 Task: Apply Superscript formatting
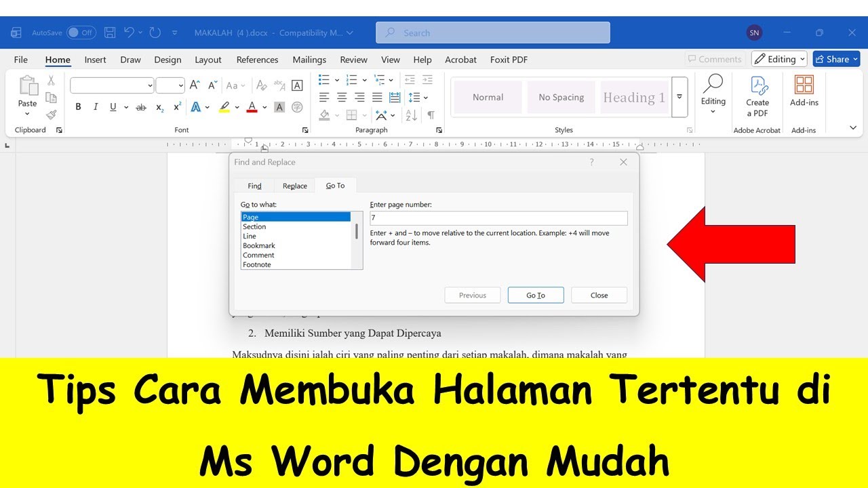[x=177, y=107]
